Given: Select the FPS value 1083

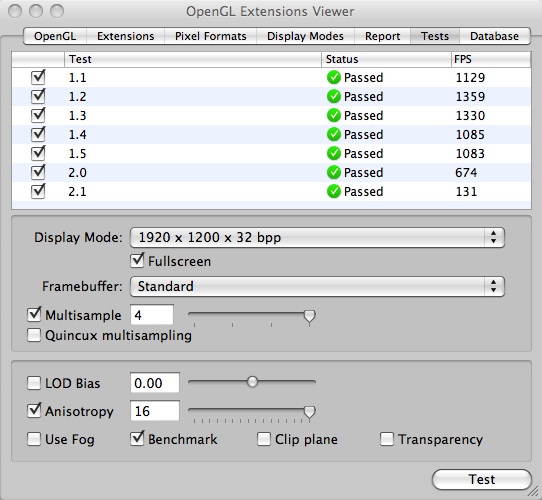Looking at the screenshot, I should (470, 154).
